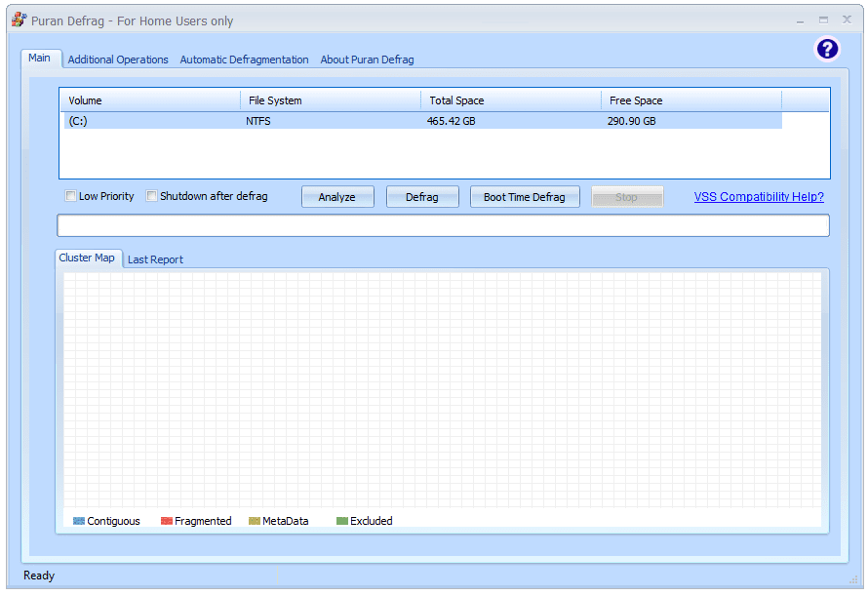Click the blue help question mark icon
The width and height of the screenshot is (868, 596).
(x=827, y=49)
